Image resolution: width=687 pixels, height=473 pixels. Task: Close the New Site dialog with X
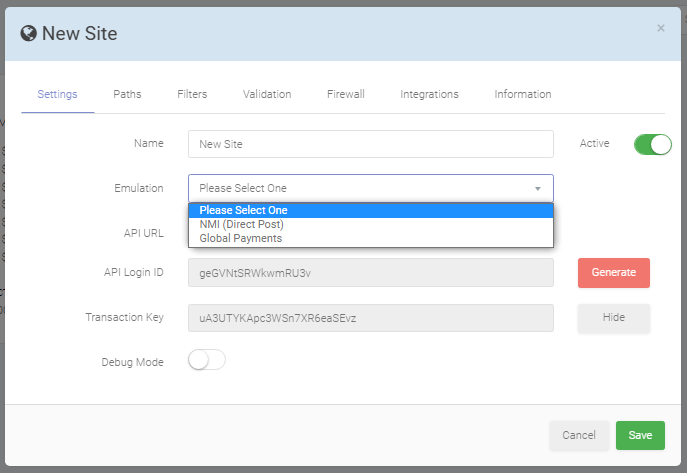click(661, 28)
